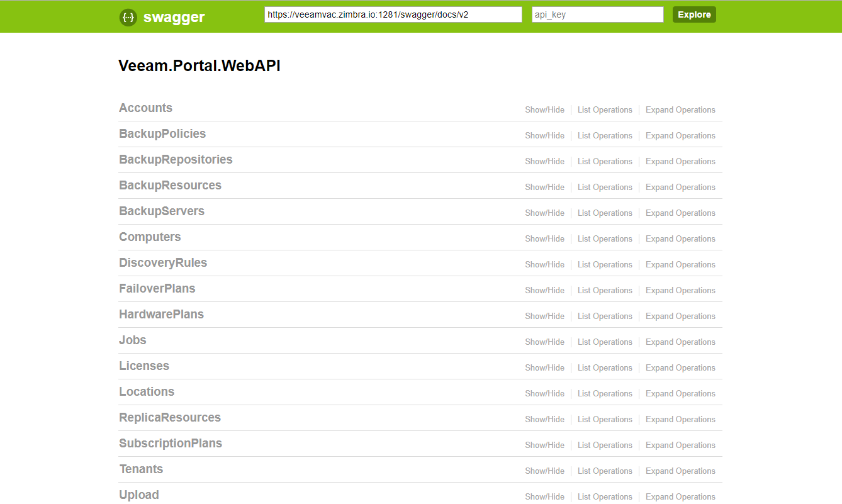Toggle Show/Hide for ReplicaResources
The image size is (842, 504).
(545, 420)
